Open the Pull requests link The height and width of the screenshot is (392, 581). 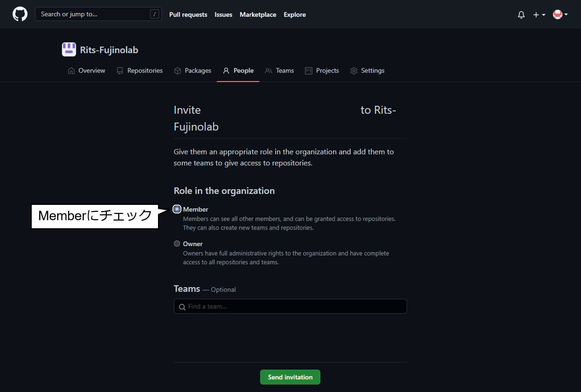[188, 14]
